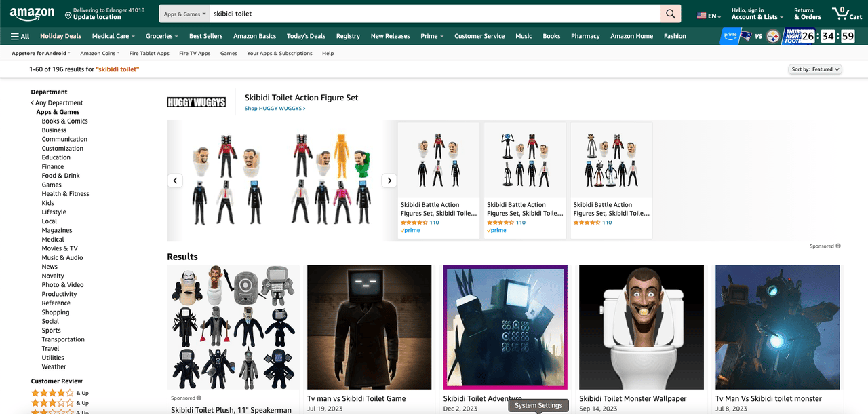Go back to Any Department
Viewport: 868px width, 414px height.
[x=57, y=103]
